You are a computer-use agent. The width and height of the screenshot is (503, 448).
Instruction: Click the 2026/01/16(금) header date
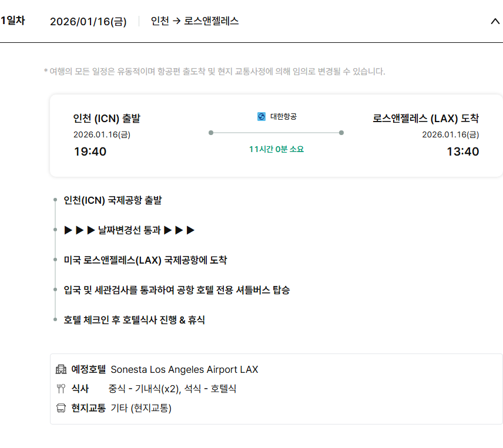pos(88,22)
